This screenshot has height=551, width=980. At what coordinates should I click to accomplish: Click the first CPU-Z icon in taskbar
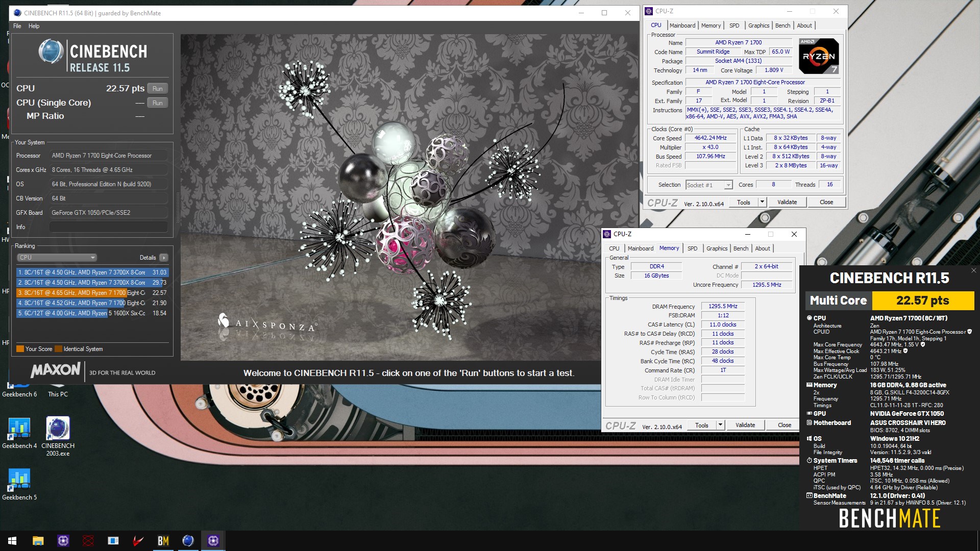tap(63, 541)
